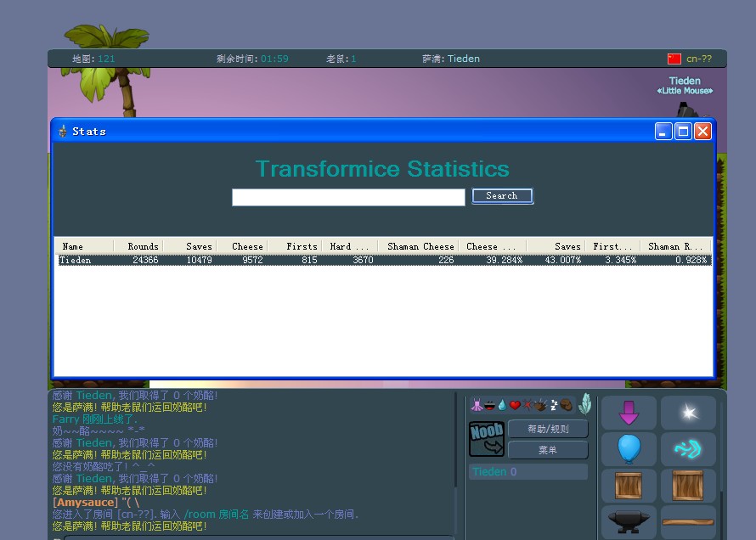Select the crying water drop emote
756x540 pixels.
click(502, 405)
